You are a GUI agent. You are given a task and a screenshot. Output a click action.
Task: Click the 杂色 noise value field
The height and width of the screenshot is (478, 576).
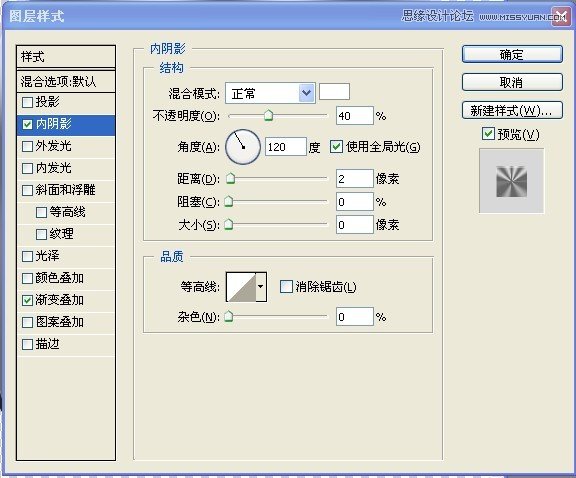click(x=354, y=317)
